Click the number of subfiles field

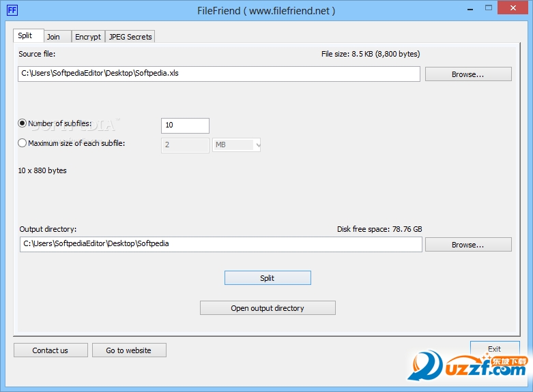pyautogui.click(x=185, y=125)
